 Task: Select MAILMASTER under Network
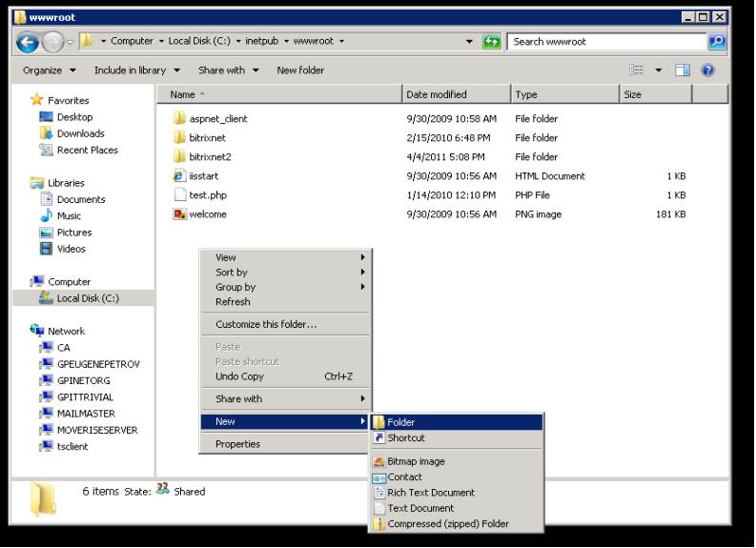click(x=86, y=414)
